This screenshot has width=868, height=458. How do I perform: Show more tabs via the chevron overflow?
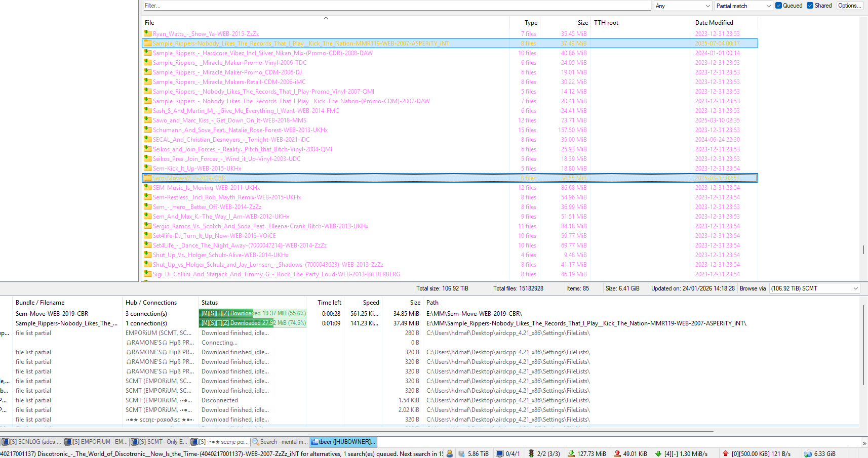pos(864,443)
